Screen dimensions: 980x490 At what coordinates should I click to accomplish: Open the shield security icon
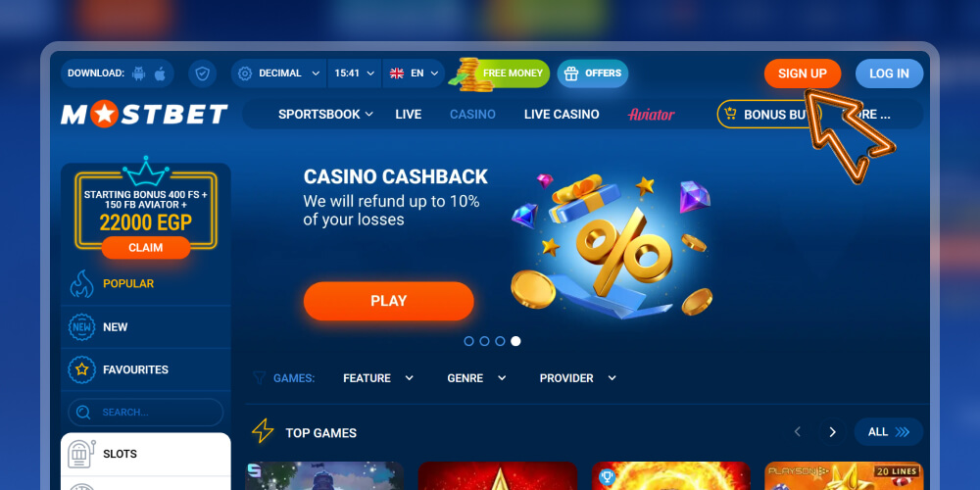coord(202,73)
